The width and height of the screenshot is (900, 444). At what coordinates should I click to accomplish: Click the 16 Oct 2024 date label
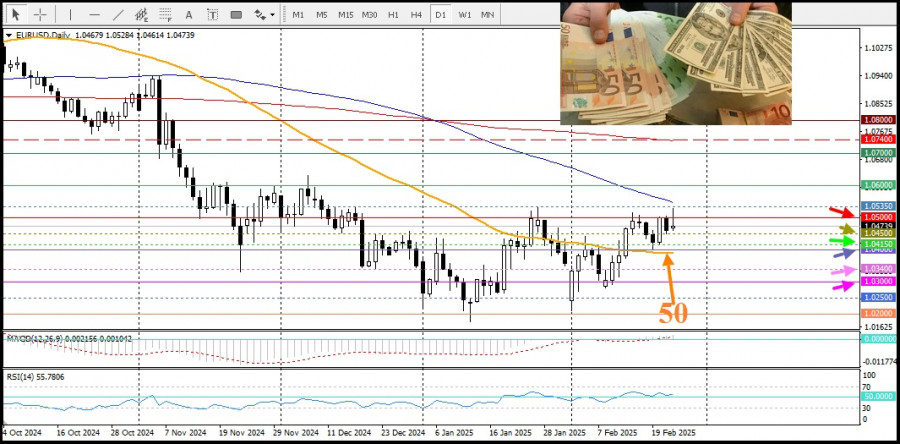tap(78, 433)
